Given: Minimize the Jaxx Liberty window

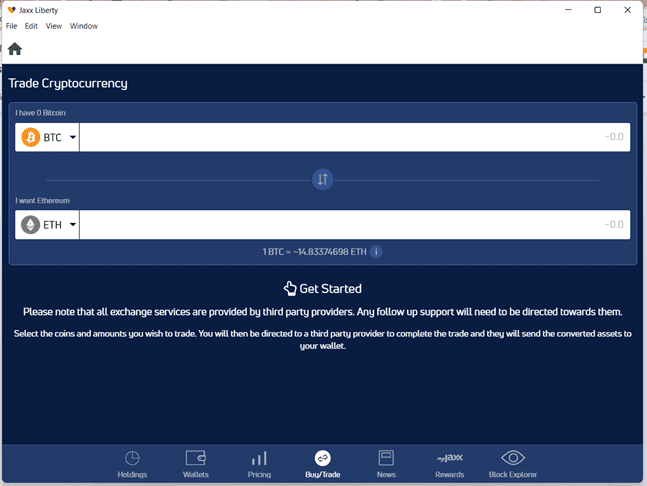Looking at the screenshot, I should pos(568,10).
